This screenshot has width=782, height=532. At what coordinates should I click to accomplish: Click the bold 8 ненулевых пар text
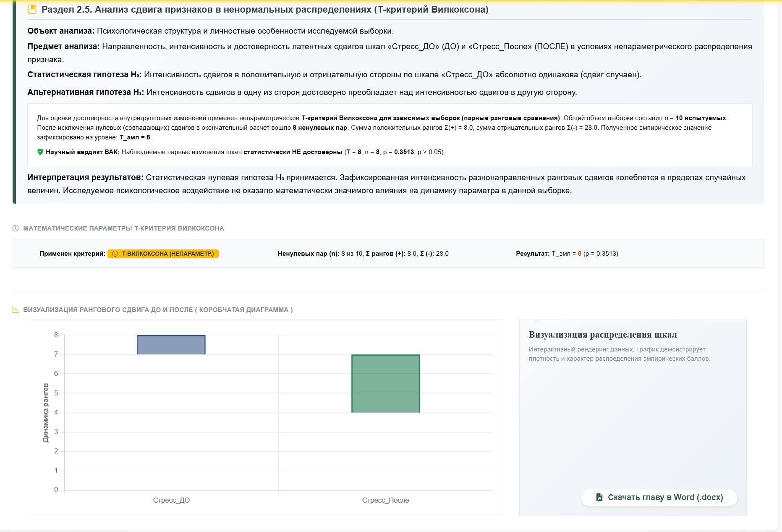point(320,128)
